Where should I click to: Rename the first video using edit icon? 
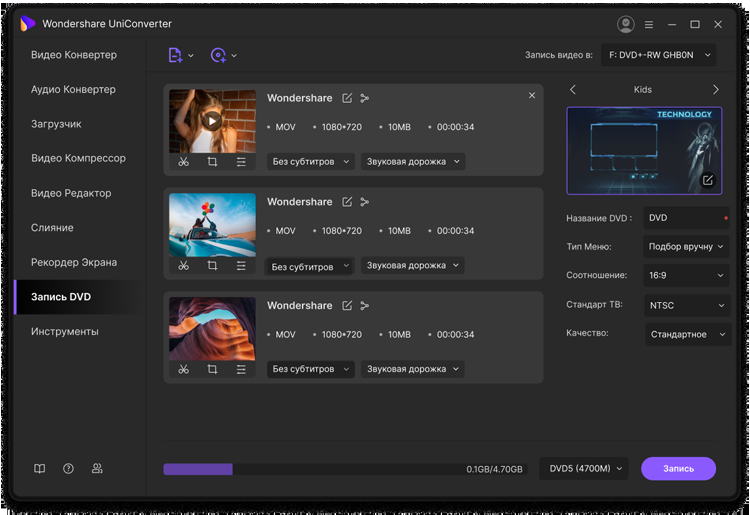(x=347, y=98)
